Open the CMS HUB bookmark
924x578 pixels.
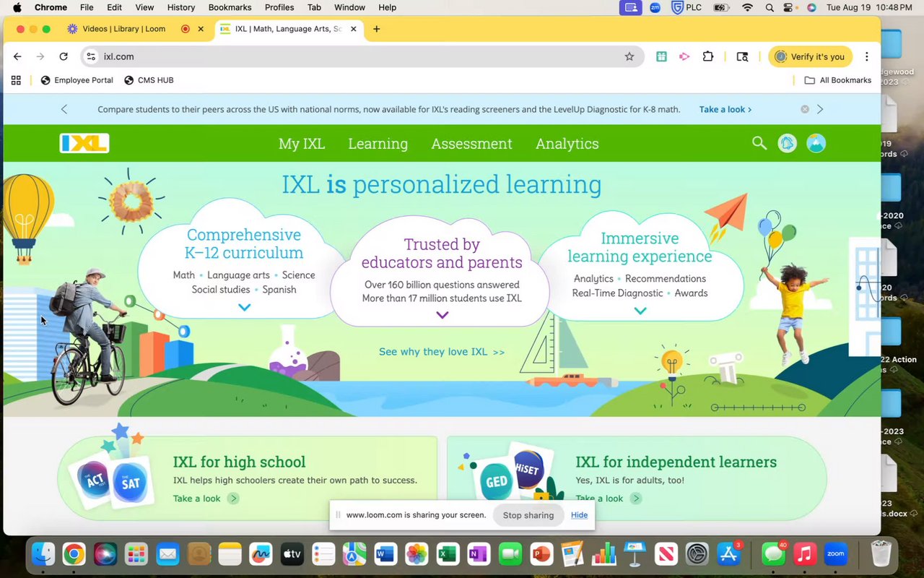[149, 80]
